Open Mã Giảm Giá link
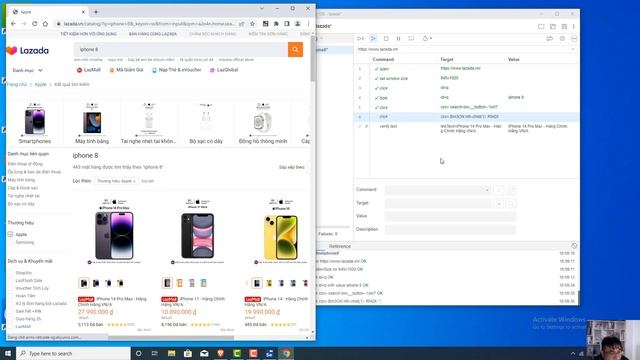 coord(126,70)
